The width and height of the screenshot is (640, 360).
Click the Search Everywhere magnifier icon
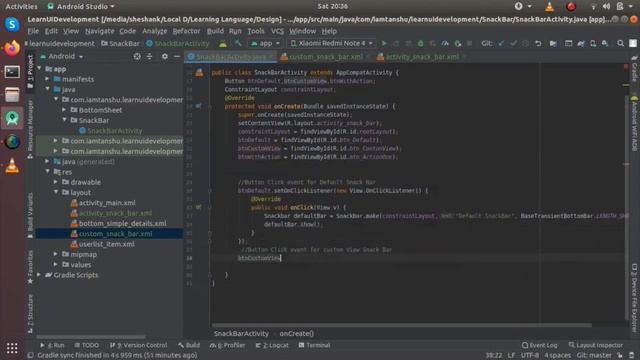pyautogui.click(x=620, y=43)
